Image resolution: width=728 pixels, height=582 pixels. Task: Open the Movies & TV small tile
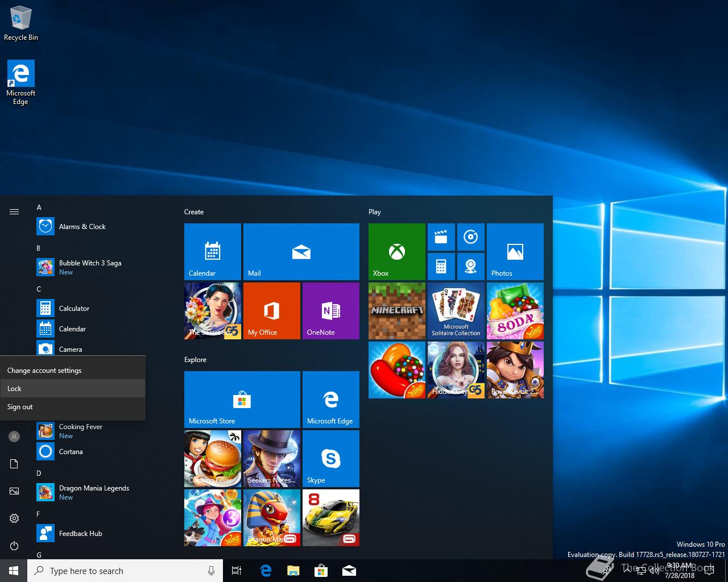[441, 237]
